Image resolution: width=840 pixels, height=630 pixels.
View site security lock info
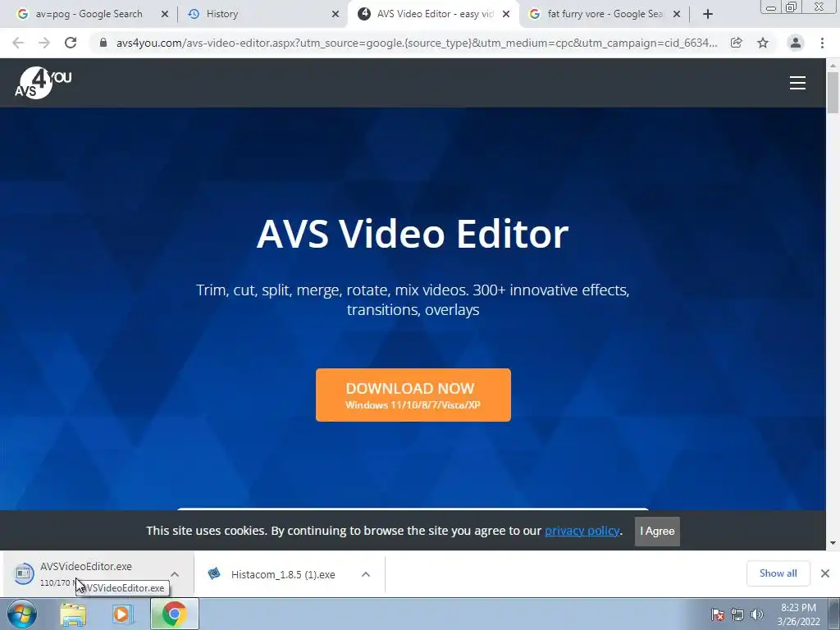103,43
